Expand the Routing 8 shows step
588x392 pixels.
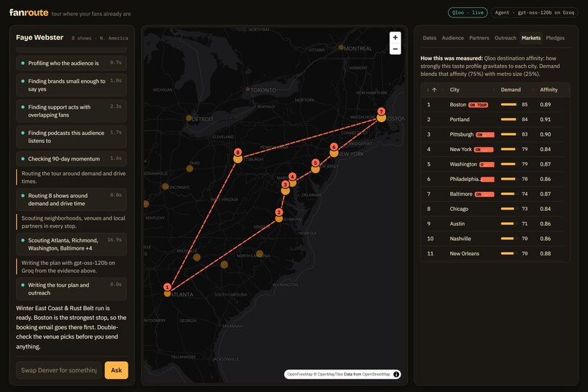point(71,199)
